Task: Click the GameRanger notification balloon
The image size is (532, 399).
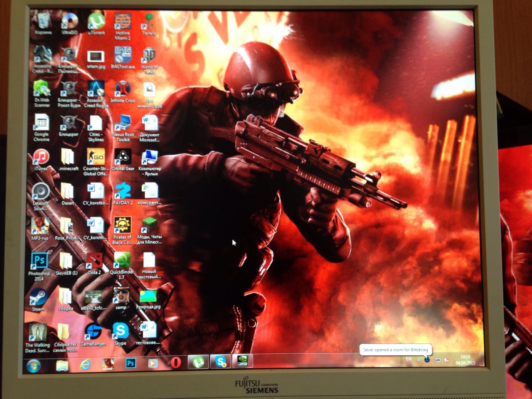Action: point(395,350)
